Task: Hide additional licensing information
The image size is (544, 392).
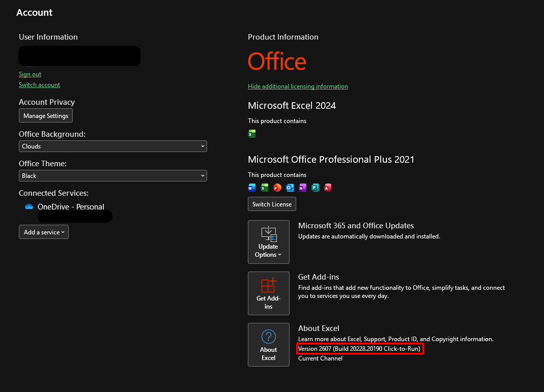Action: click(298, 86)
